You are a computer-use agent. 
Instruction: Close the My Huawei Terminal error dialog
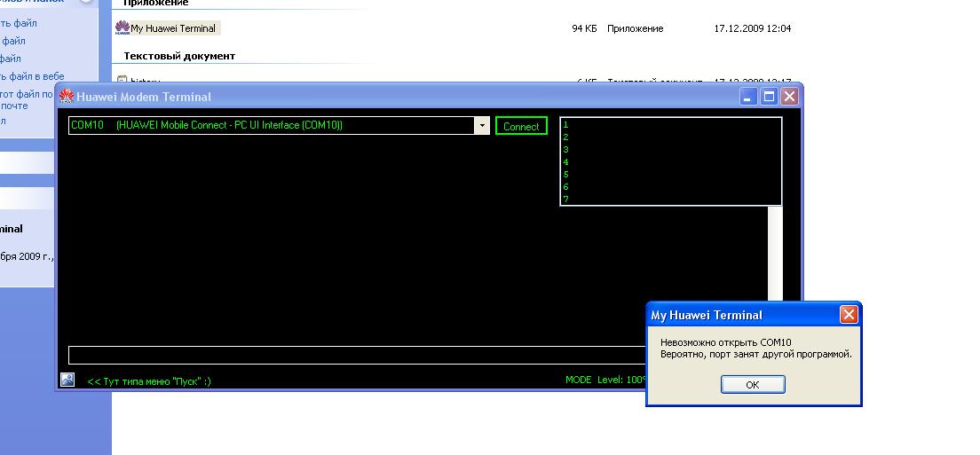(x=849, y=315)
